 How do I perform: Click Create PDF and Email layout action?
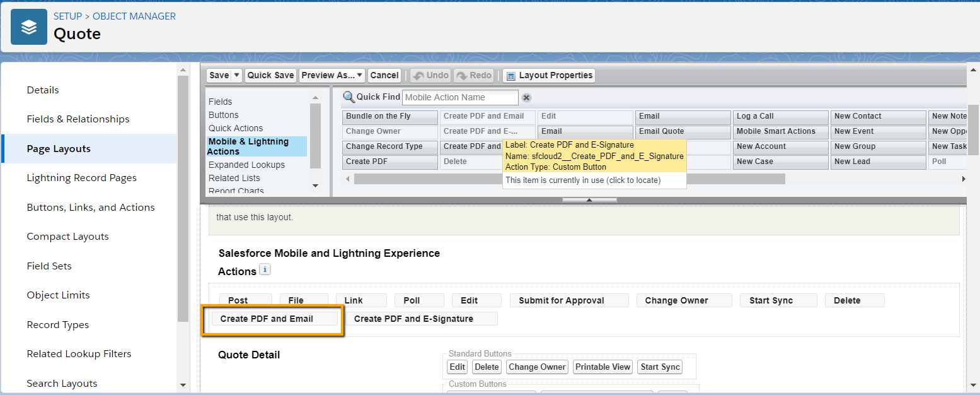pos(274,319)
